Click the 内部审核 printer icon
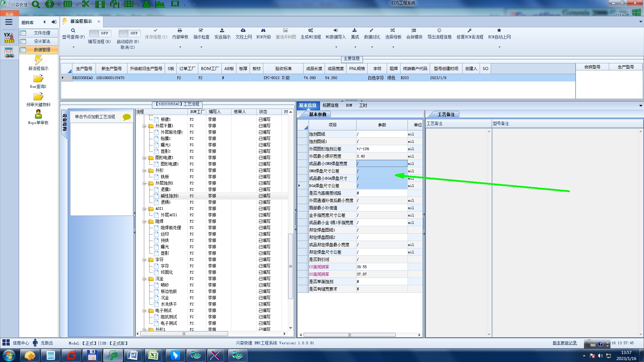Image resolution: width=644 pixels, height=362 pixels. click(180, 31)
